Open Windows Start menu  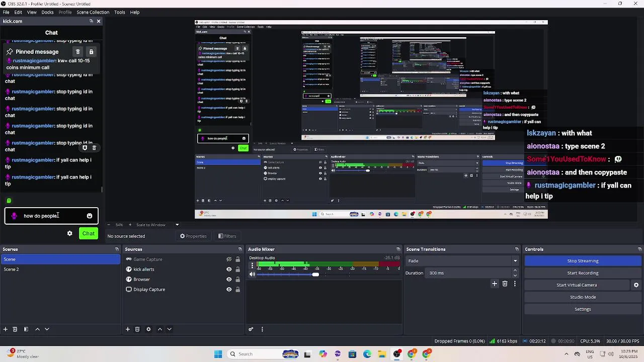[x=218, y=354]
